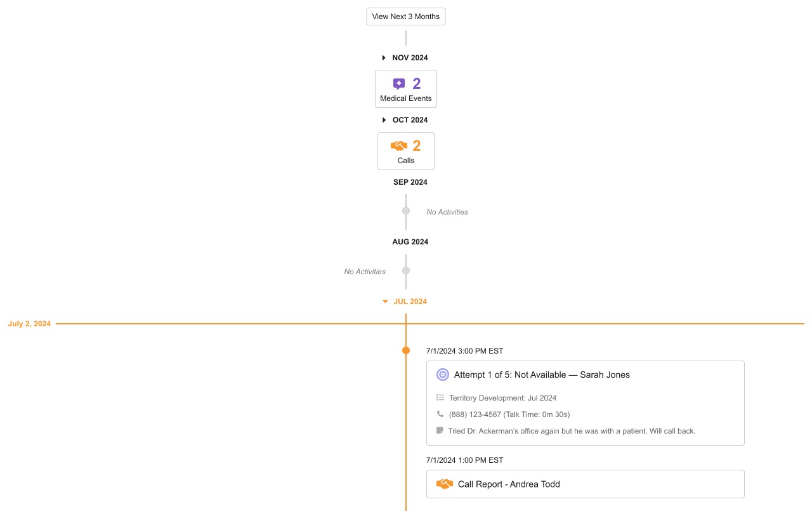Select the SEP 2024 month heading

(410, 182)
